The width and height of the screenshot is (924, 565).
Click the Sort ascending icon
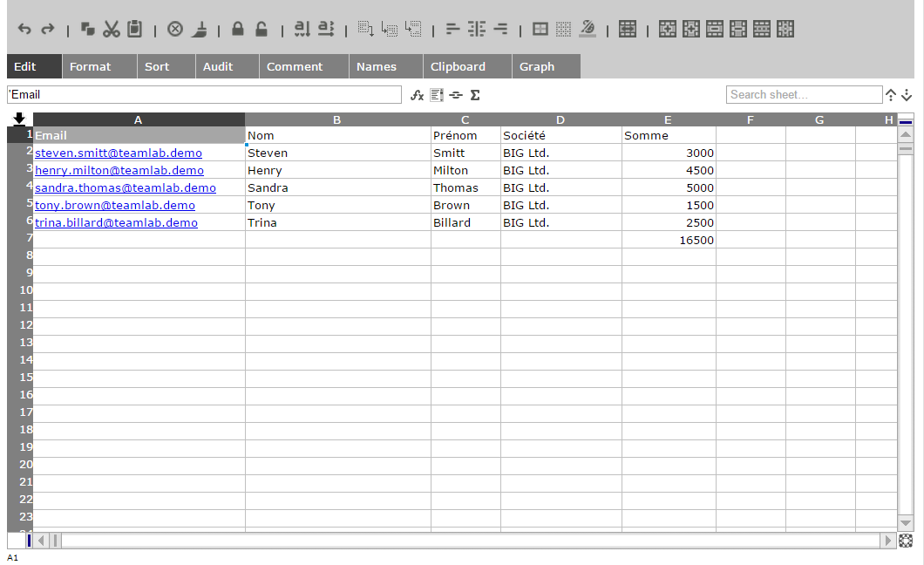click(x=300, y=29)
